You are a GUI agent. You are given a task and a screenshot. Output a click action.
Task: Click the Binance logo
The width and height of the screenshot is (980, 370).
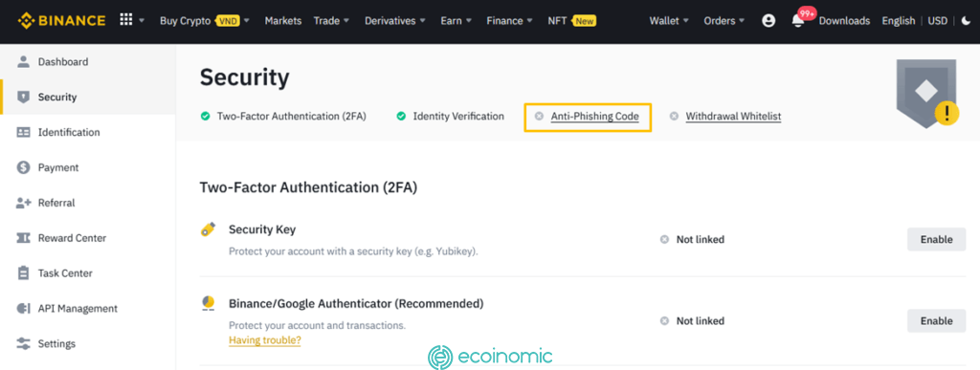pyautogui.click(x=61, y=21)
